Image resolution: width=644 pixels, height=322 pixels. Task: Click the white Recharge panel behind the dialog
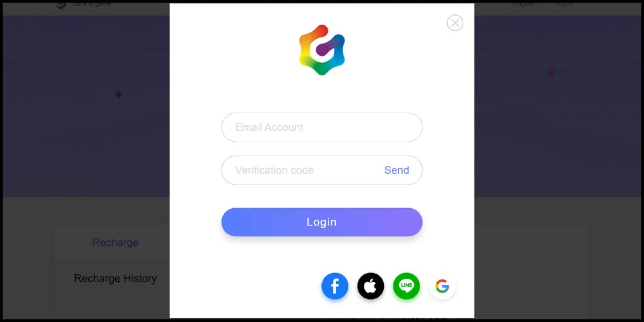(112, 272)
